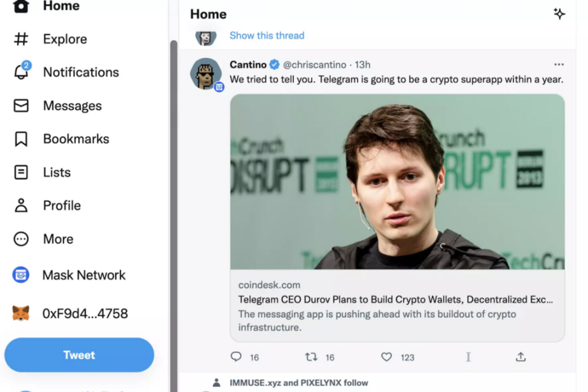
Task: Go to Profile page
Action: pos(21,206)
